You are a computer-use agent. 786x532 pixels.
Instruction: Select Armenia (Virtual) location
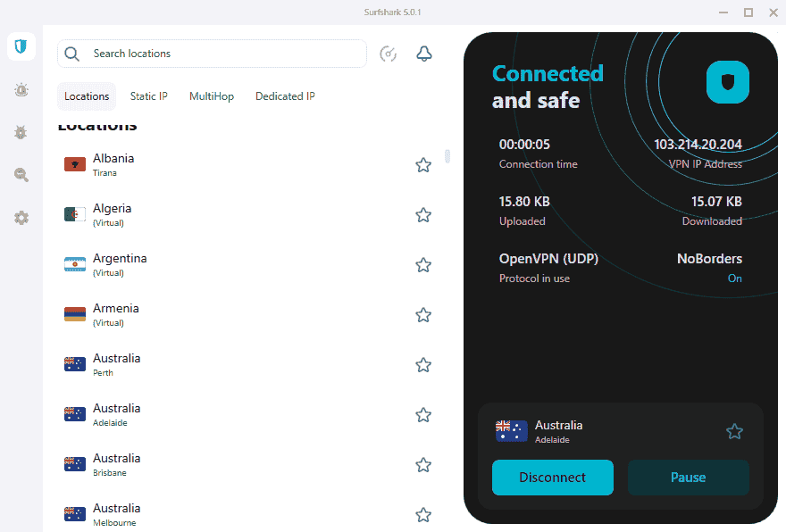pos(248,315)
